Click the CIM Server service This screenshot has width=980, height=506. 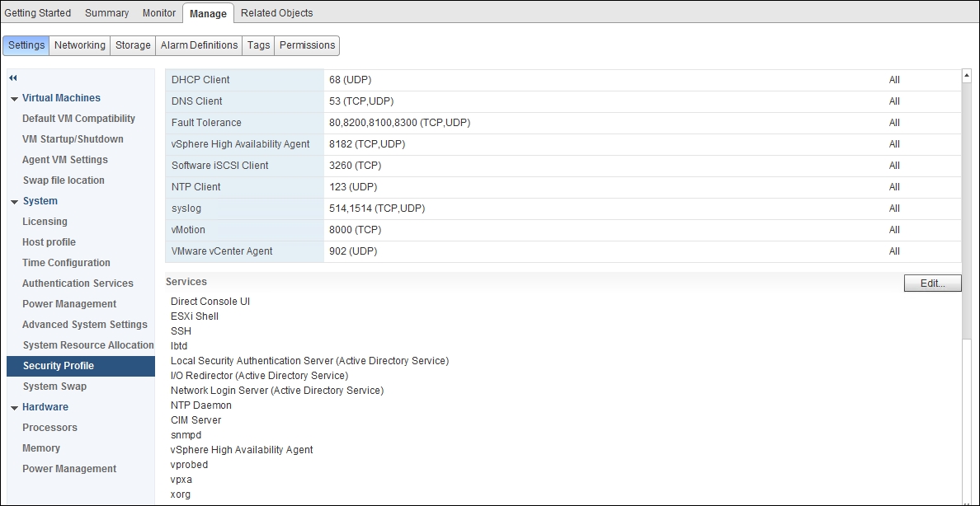[x=196, y=419]
